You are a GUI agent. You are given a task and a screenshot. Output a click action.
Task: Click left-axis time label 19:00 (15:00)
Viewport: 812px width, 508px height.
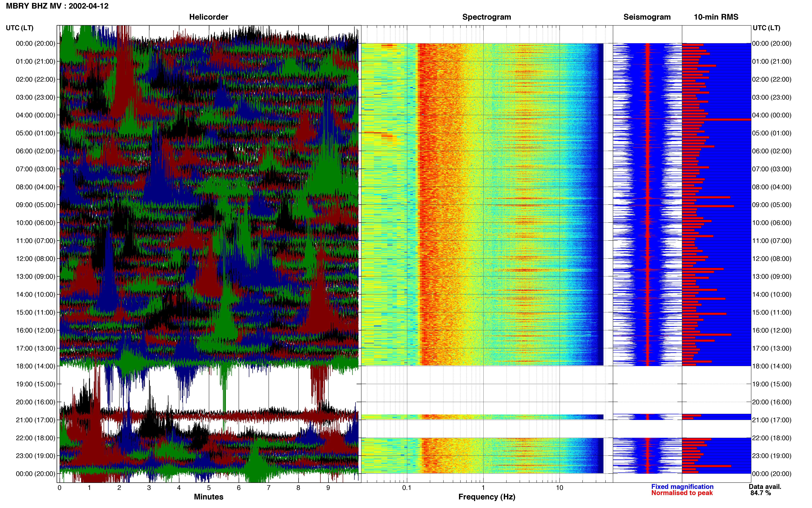[36, 384]
